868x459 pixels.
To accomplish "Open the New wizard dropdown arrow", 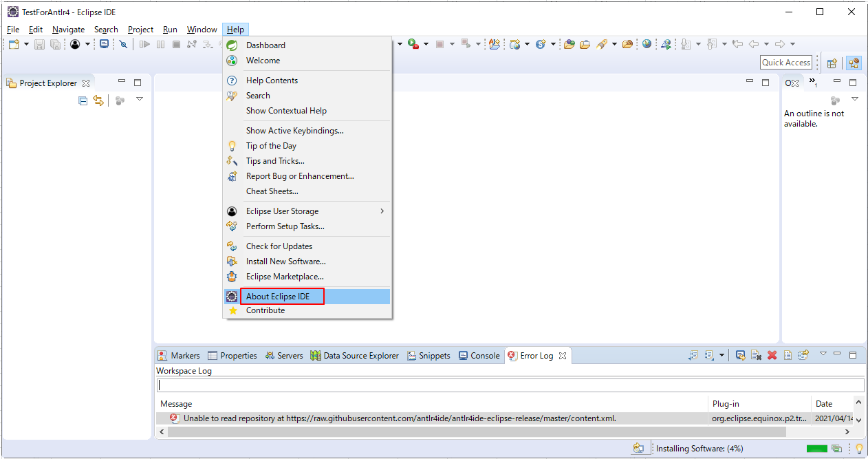I will click(26, 44).
